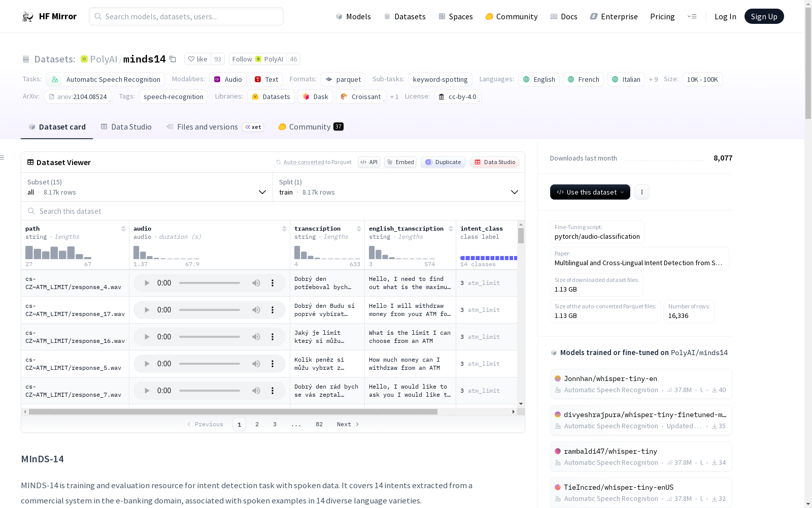
Task: Click the Embed button
Action: click(400, 162)
